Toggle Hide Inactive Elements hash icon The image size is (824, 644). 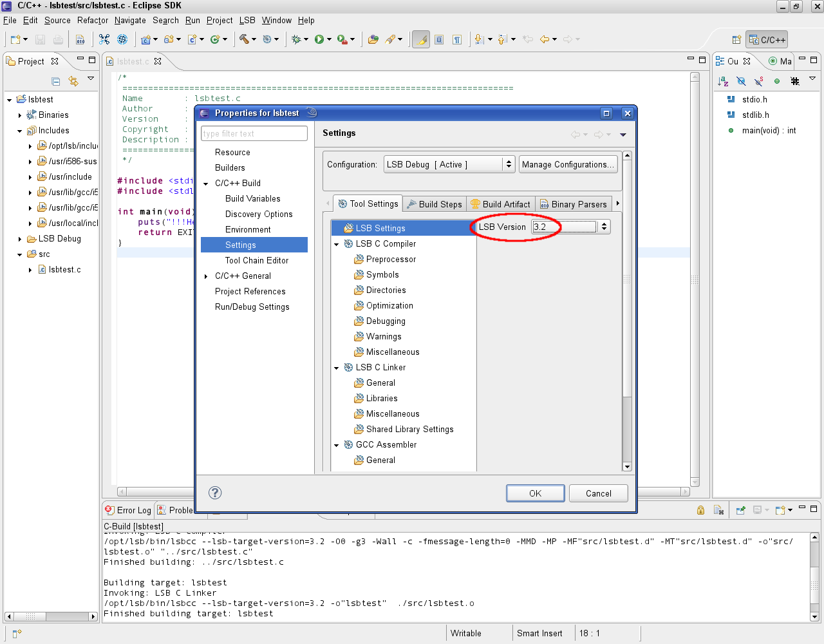(795, 81)
